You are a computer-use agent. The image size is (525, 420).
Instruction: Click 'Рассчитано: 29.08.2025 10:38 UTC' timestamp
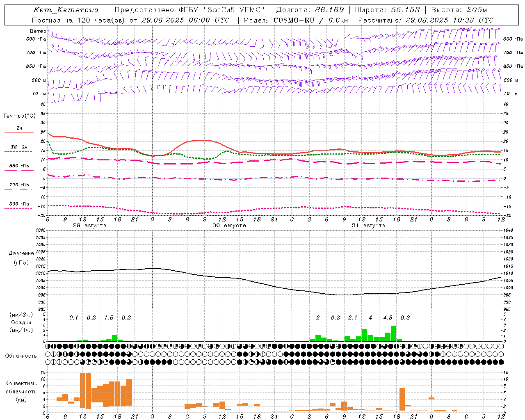click(x=426, y=20)
